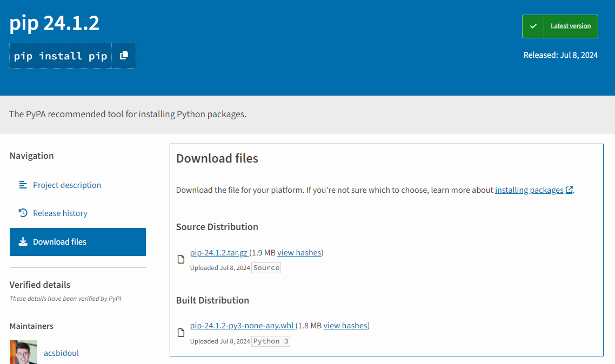Click the 'Download files' content heading
615x364 pixels.
[217, 158]
